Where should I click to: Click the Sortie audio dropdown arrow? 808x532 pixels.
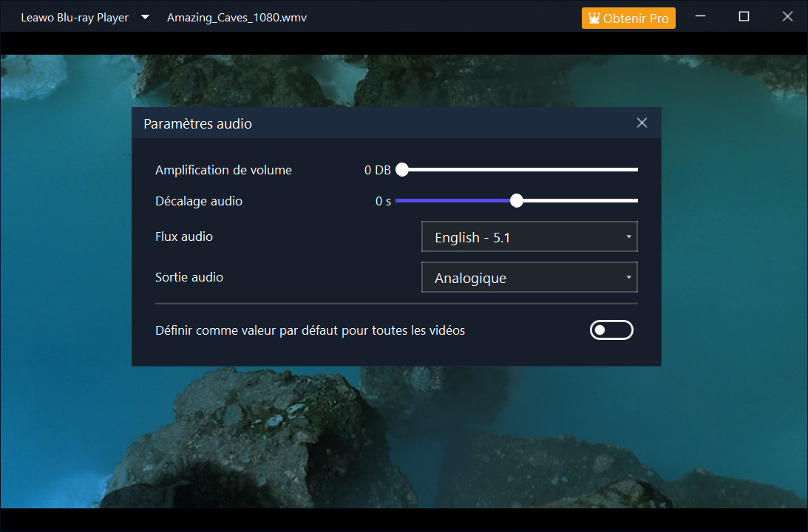(x=628, y=278)
